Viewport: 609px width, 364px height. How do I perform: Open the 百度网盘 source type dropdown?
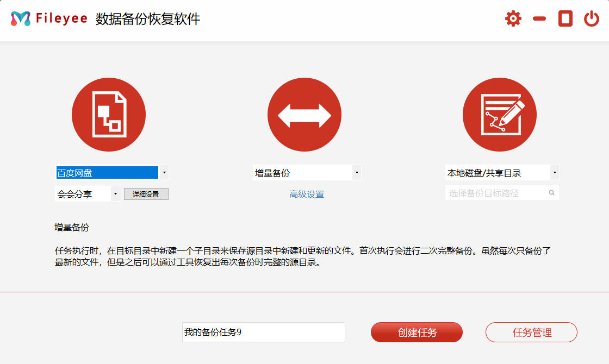click(164, 173)
